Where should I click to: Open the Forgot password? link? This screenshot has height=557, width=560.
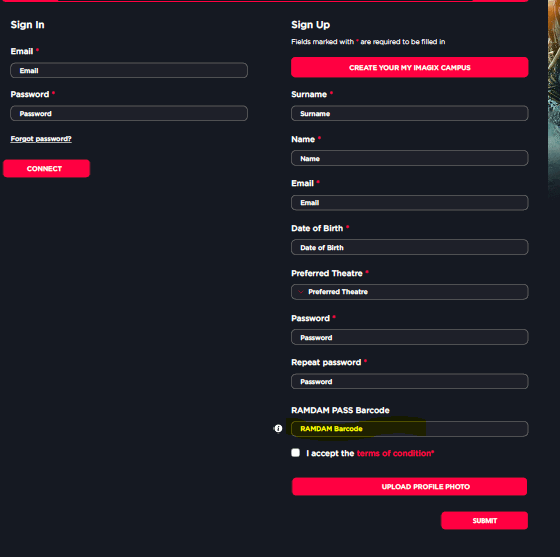point(41,139)
